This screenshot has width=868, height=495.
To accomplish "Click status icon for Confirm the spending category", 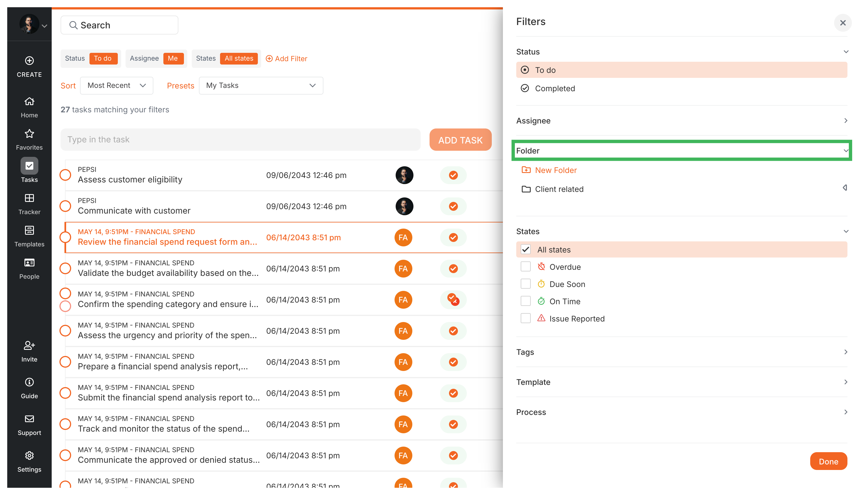I will (x=453, y=300).
